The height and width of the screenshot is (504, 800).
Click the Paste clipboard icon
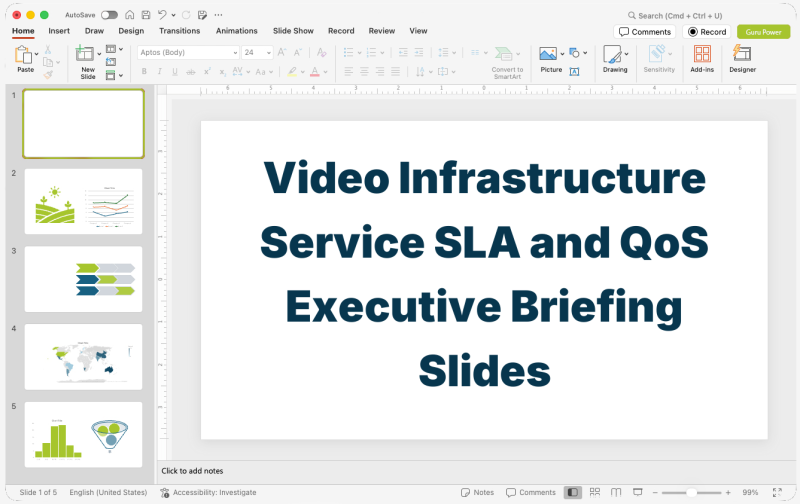(x=23, y=55)
